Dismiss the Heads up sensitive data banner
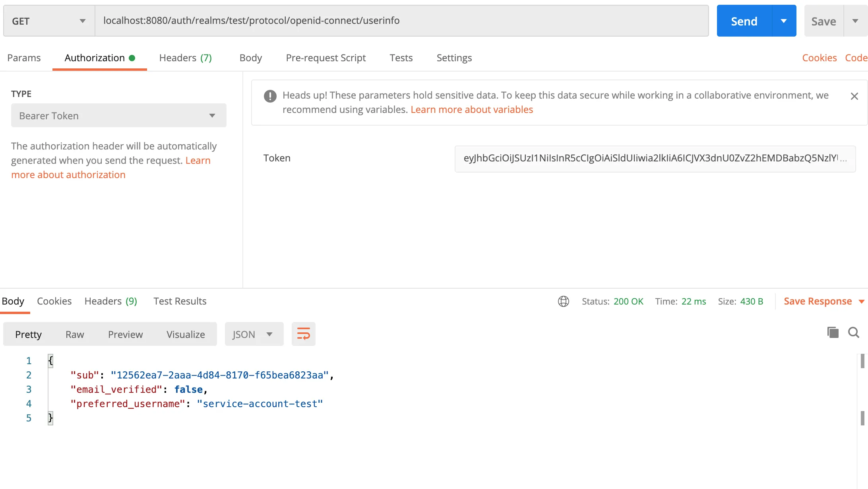This screenshot has height=489, width=868. point(854,96)
